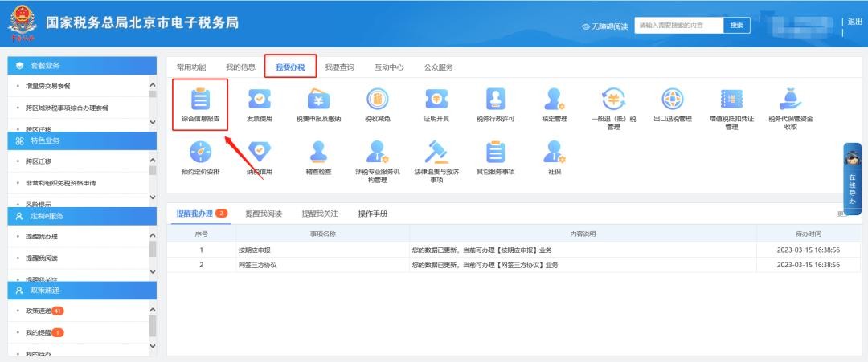Switch to 我要查询 tab

point(340,67)
